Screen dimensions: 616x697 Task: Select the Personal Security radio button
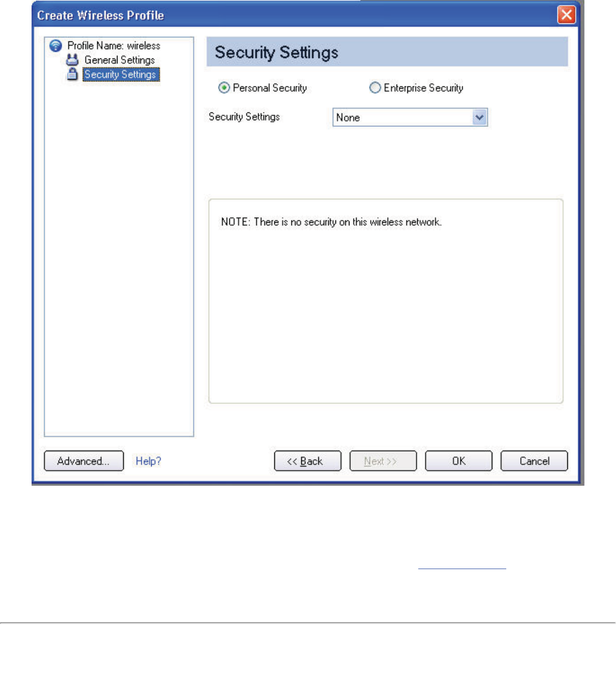(224, 88)
